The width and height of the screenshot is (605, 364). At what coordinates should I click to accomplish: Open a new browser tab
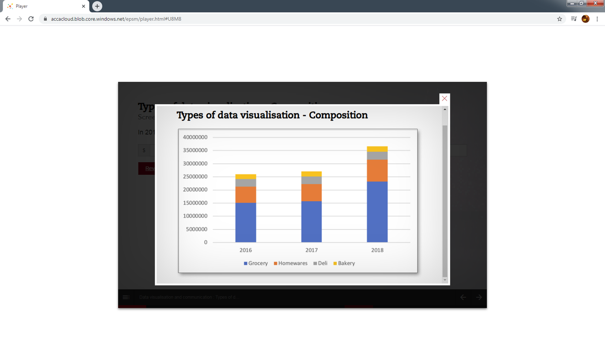[x=97, y=6]
